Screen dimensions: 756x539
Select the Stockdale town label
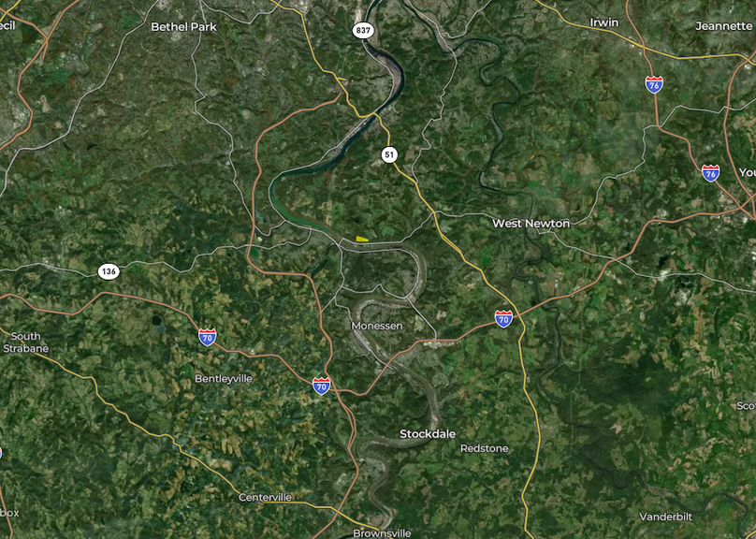(428, 434)
